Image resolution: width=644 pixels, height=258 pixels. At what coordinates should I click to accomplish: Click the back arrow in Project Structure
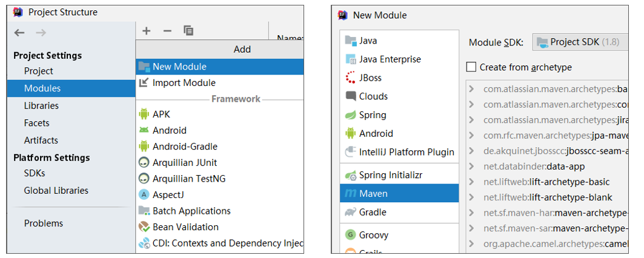coord(19,33)
